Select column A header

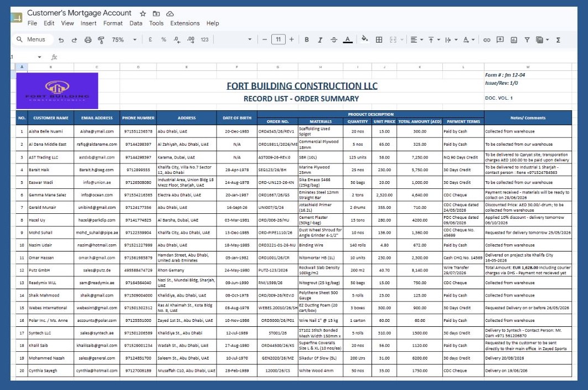click(22, 67)
